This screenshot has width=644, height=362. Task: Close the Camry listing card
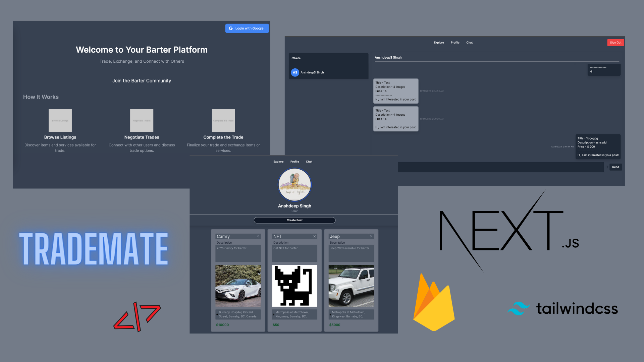tap(258, 236)
